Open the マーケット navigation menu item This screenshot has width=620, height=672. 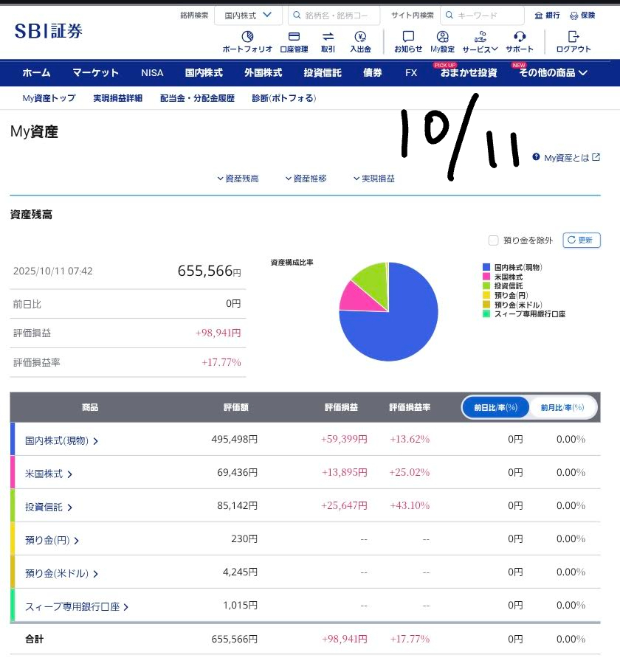[x=95, y=72]
